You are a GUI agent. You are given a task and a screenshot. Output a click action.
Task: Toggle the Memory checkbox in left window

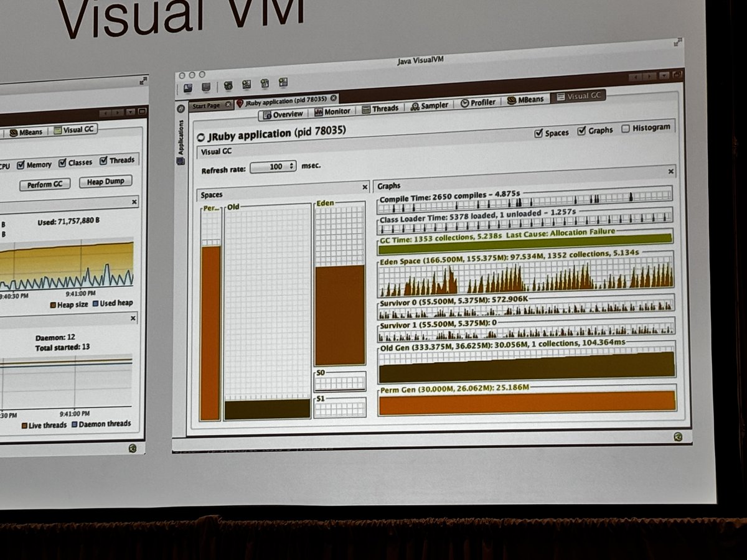[x=21, y=165]
